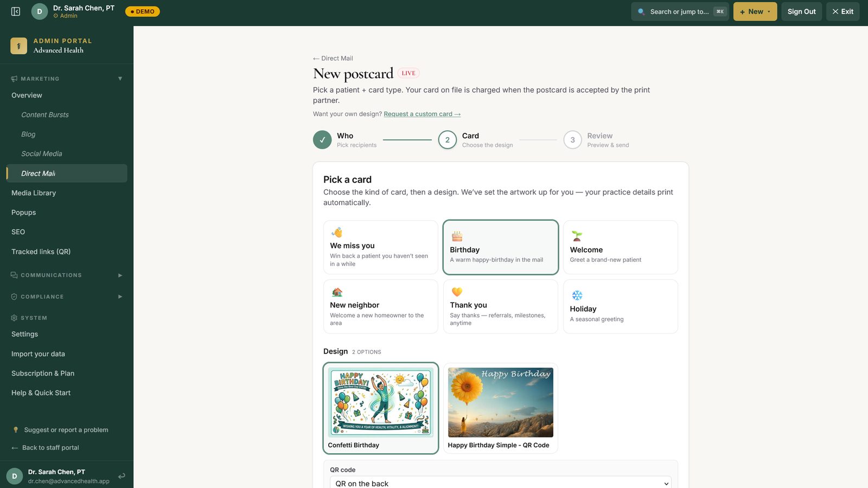Click the logout arrow icon beside dr.chen@advancedhealth.app
Screen dimensions: 868x488
pos(122,476)
